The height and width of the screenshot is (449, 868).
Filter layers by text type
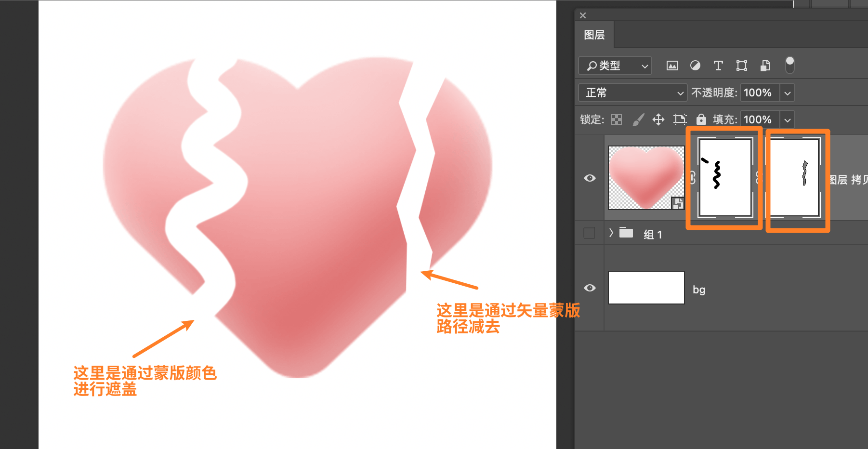tap(718, 66)
